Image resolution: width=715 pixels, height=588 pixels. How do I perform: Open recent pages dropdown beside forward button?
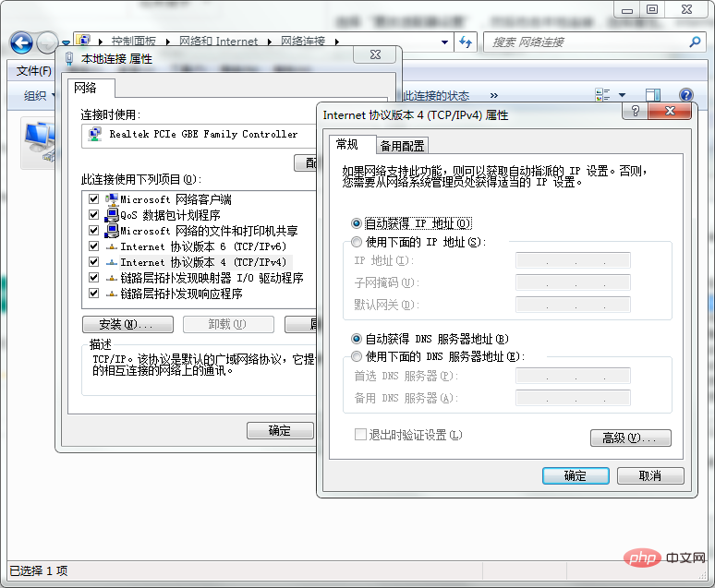tap(67, 42)
